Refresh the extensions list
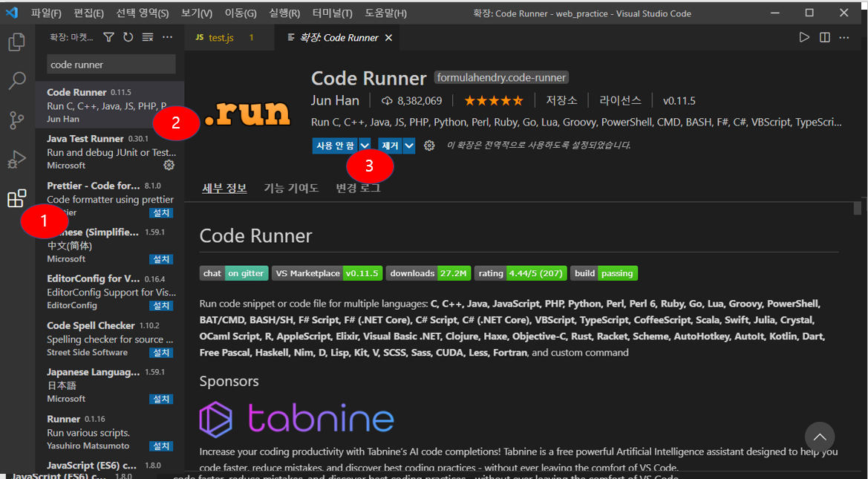This screenshot has height=479, width=868. 128,37
